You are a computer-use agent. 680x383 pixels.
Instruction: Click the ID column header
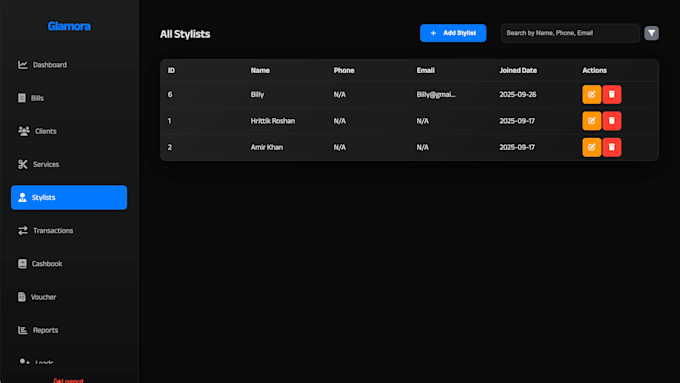[x=171, y=70]
